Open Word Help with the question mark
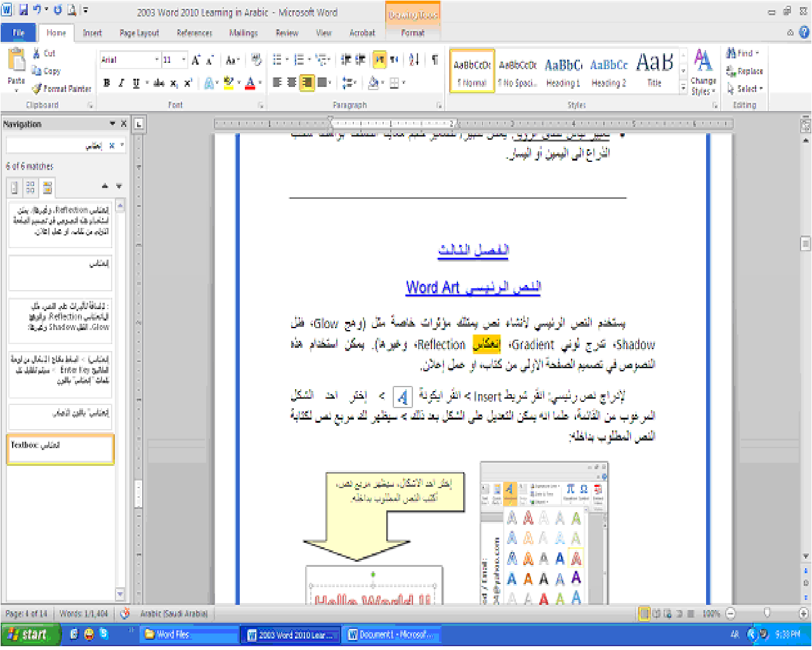Image resolution: width=812 pixels, height=650 pixels. point(804,32)
